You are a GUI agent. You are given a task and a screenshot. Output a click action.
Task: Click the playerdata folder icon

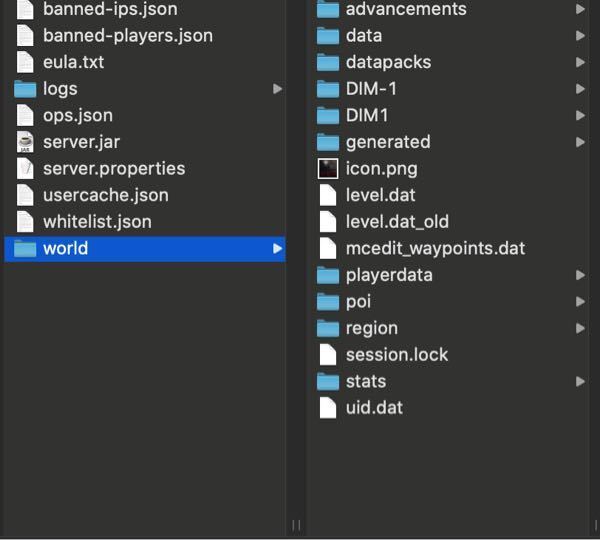coord(328,275)
